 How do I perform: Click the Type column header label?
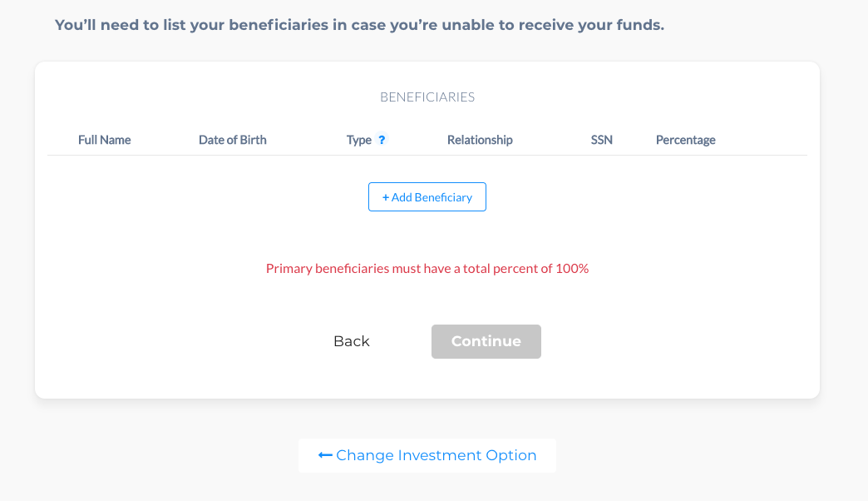coord(358,140)
